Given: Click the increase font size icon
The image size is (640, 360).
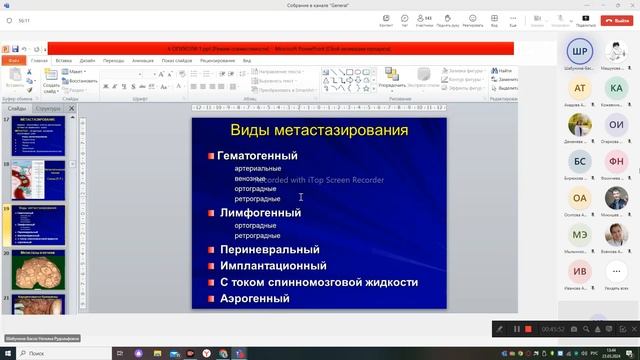Looking at the screenshot, I should click(161, 74).
